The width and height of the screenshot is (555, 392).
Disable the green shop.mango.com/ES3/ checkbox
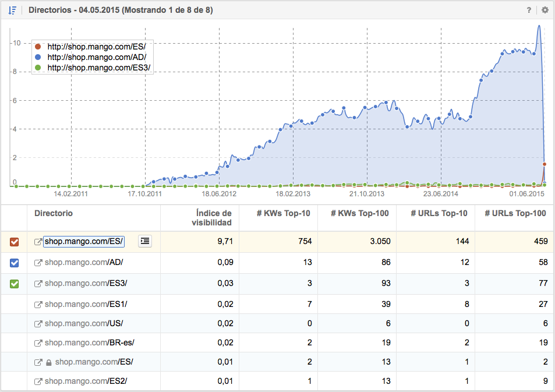click(x=15, y=284)
